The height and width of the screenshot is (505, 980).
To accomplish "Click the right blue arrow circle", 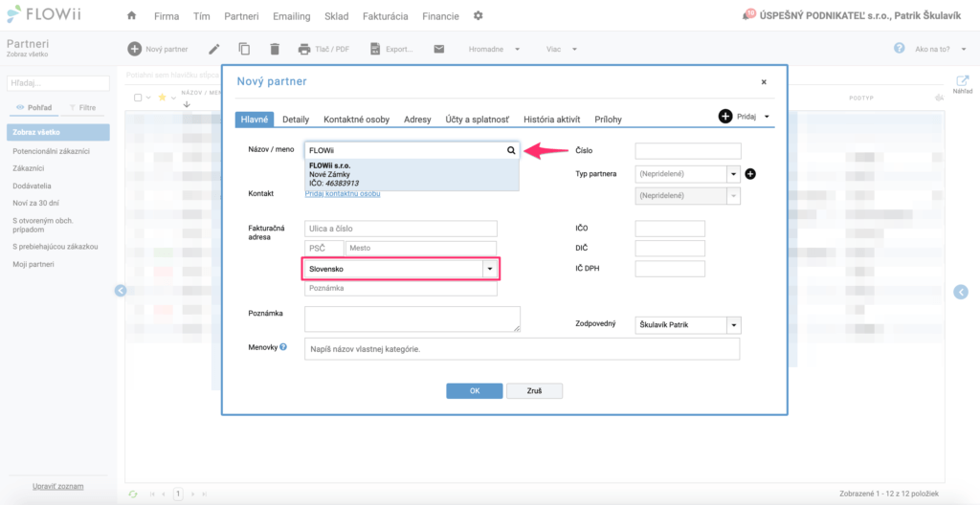I will point(960,291).
